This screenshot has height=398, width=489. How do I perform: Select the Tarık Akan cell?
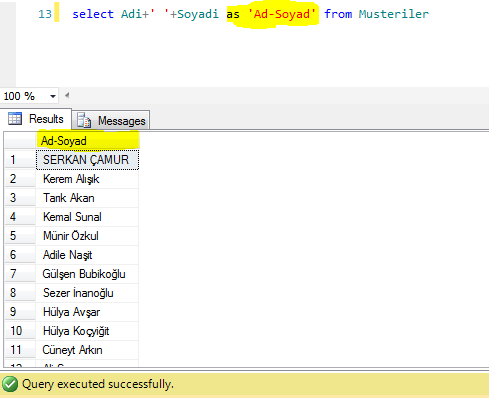[x=87, y=198]
